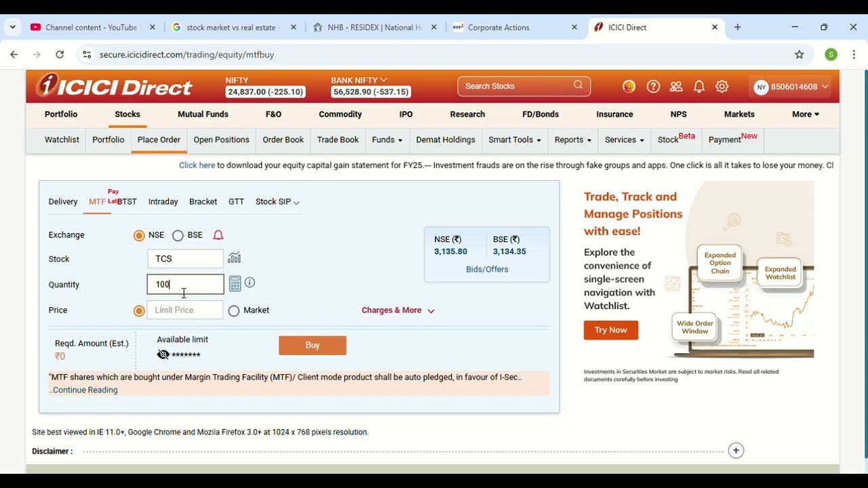Open the Bids/Offers link
Image resolution: width=868 pixels, height=488 pixels.
point(487,270)
